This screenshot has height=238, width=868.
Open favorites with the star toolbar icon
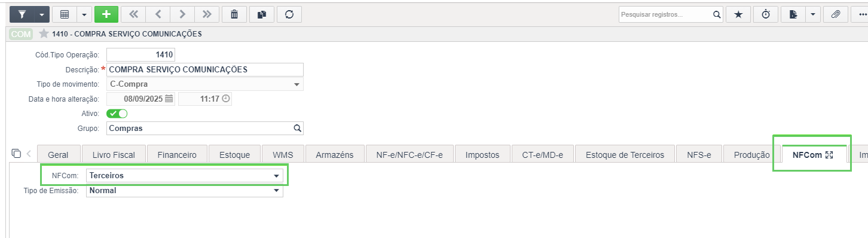[738, 14]
